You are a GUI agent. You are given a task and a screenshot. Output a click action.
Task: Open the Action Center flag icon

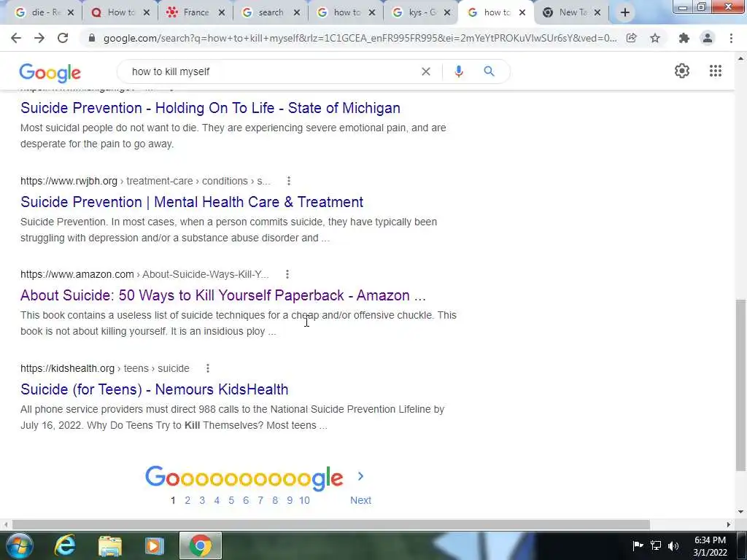pos(638,545)
